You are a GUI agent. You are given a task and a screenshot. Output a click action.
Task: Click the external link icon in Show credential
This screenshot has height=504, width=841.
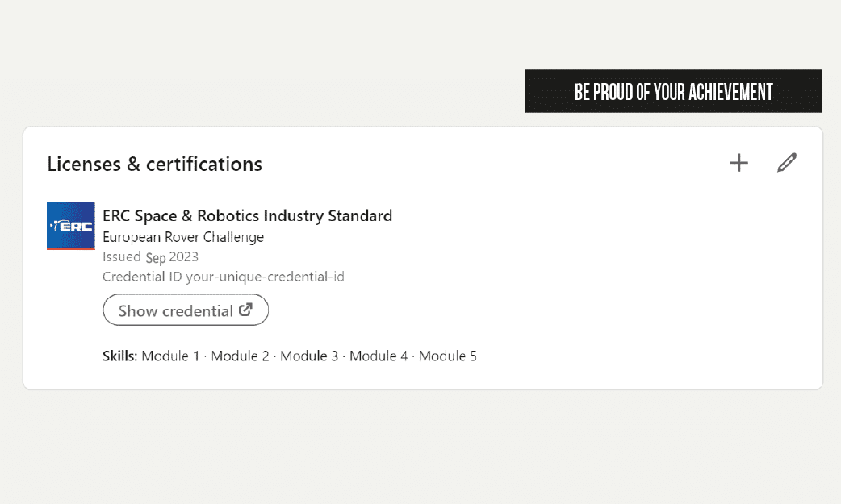click(x=245, y=310)
